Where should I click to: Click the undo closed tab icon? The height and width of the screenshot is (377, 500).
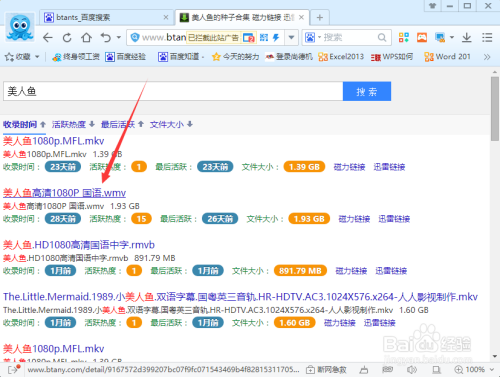click(x=106, y=37)
